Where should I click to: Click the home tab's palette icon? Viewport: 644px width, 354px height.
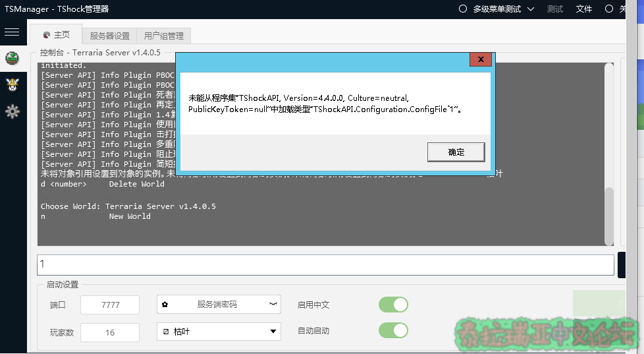(46, 36)
